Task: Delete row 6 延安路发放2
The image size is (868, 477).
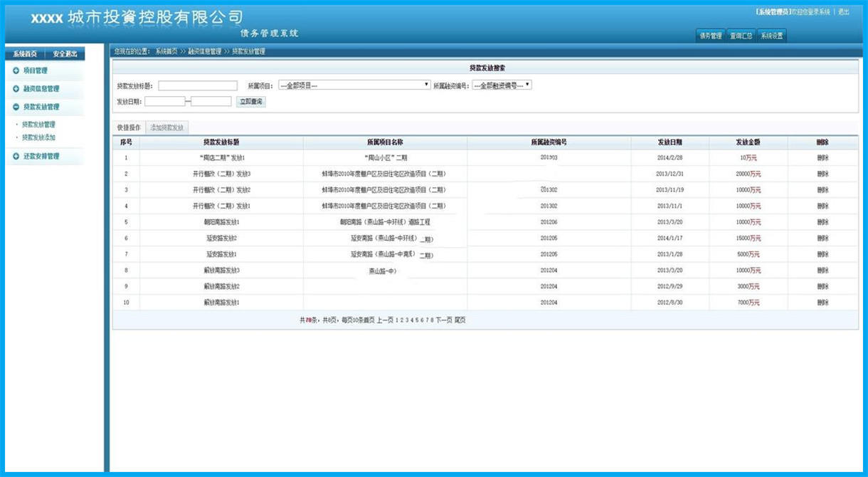Action: pos(822,238)
